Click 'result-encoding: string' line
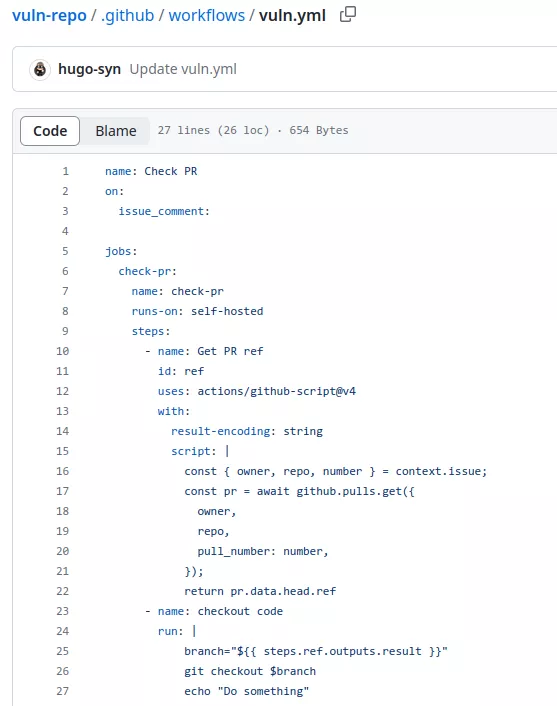Image resolution: width=557 pixels, height=706 pixels. 247,431
